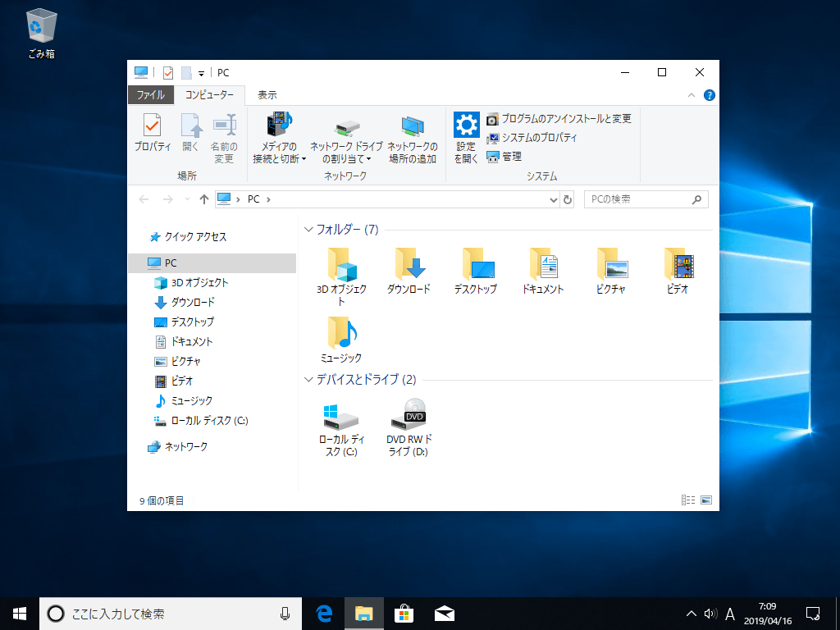840x630 pixels.
Task: Switch to large icons view in status bar
Action: pyautogui.click(x=706, y=499)
